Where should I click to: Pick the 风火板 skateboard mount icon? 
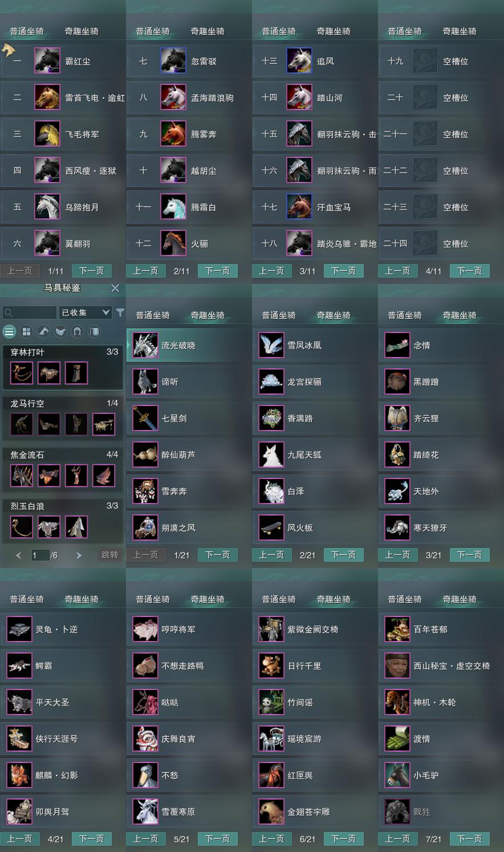[271, 528]
